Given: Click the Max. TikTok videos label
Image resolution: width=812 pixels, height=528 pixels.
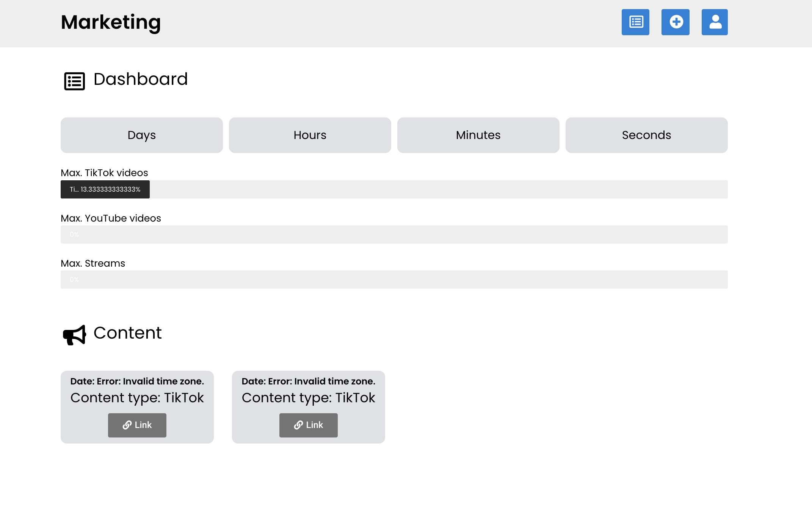Looking at the screenshot, I should (x=104, y=173).
